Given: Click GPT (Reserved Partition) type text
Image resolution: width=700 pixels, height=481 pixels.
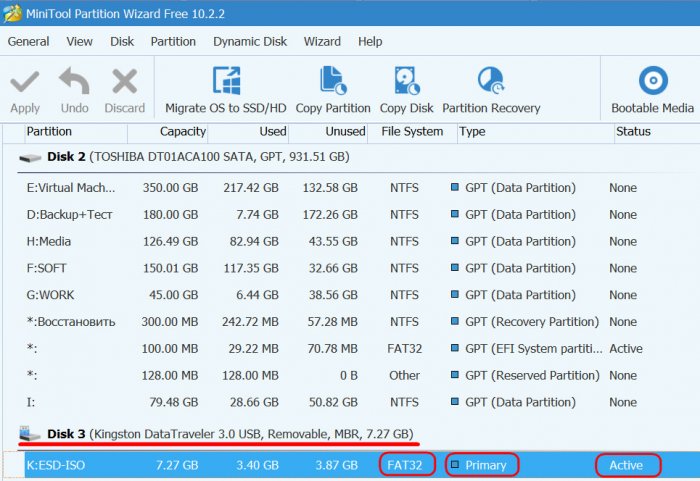Looking at the screenshot, I should pos(532,375).
